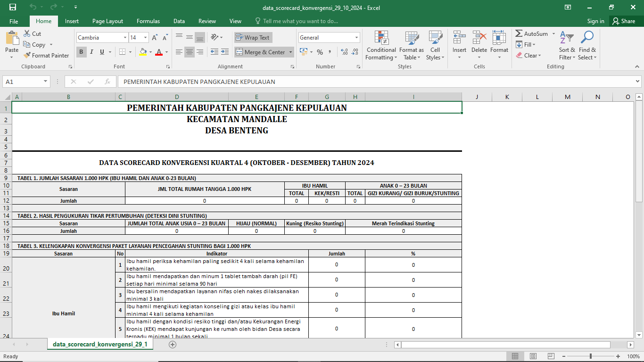Open the Fill dropdown
This screenshot has height=362, width=644.
[x=525, y=45]
